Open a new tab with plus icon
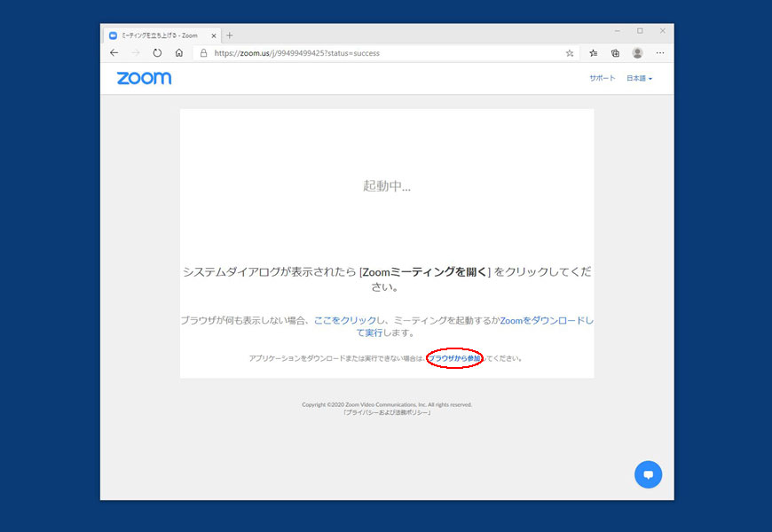 pos(230,35)
